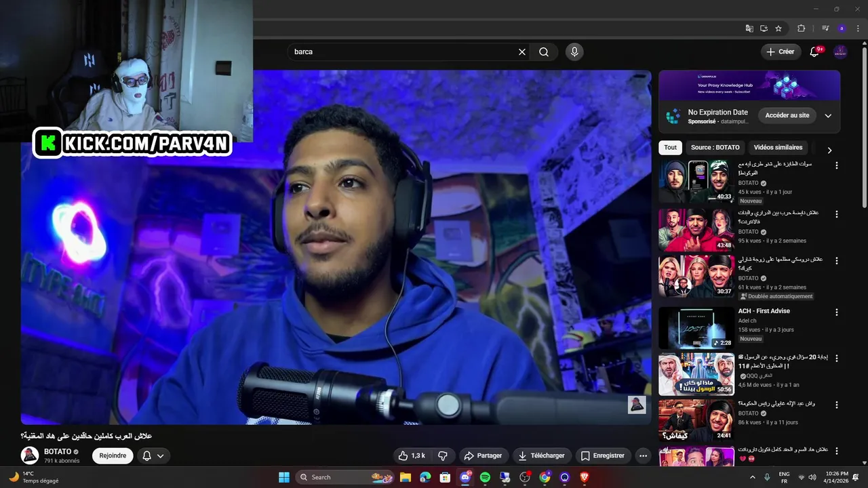Start voice search with the microphone icon
The width and height of the screenshot is (868, 488).
point(574,52)
